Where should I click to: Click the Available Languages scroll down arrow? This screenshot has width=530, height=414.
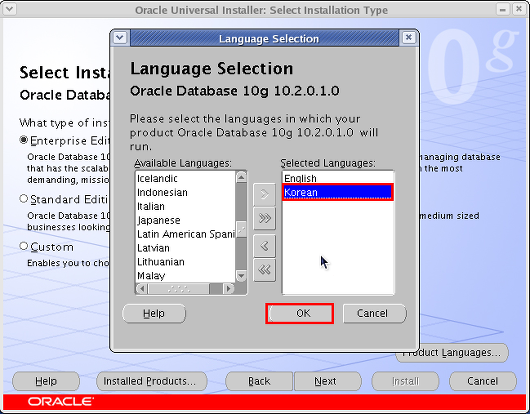click(x=241, y=276)
